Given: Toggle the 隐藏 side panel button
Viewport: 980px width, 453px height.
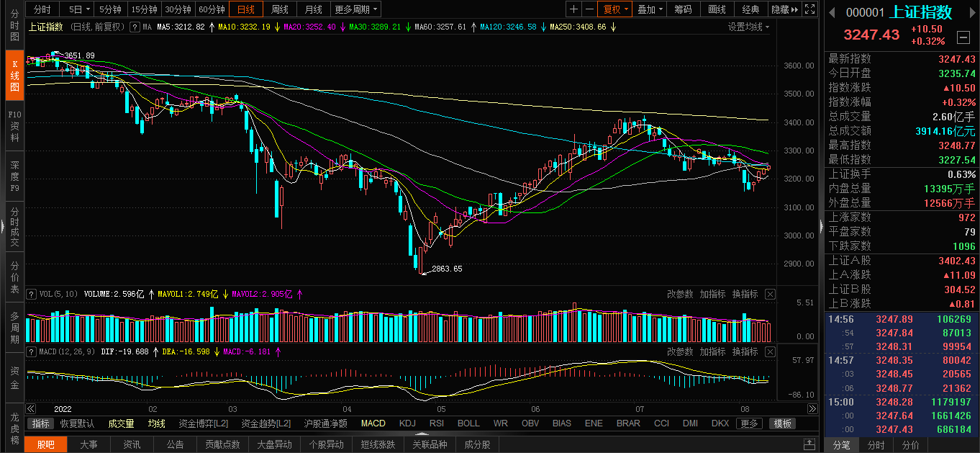Looking at the screenshot, I should 784,9.
